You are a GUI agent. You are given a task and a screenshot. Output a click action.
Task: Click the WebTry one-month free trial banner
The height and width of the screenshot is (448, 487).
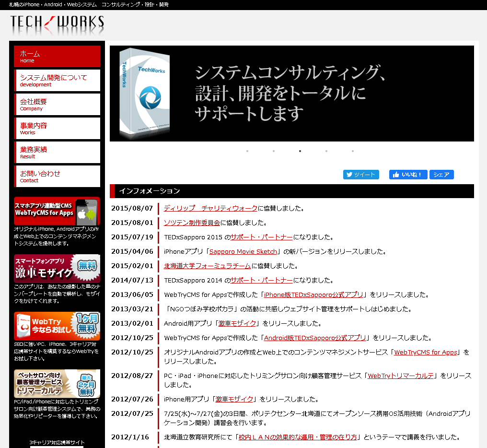pyautogui.click(x=57, y=326)
